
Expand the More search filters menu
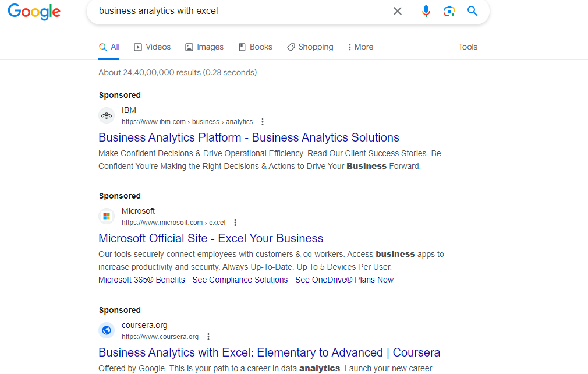coord(360,47)
